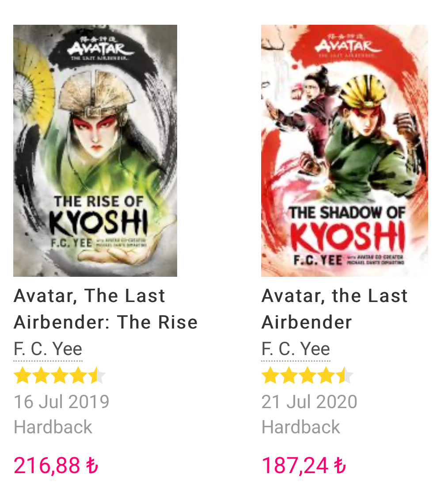
Task: Click the lira symbol beside 216,88
Action: pyautogui.click(x=92, y=466)
